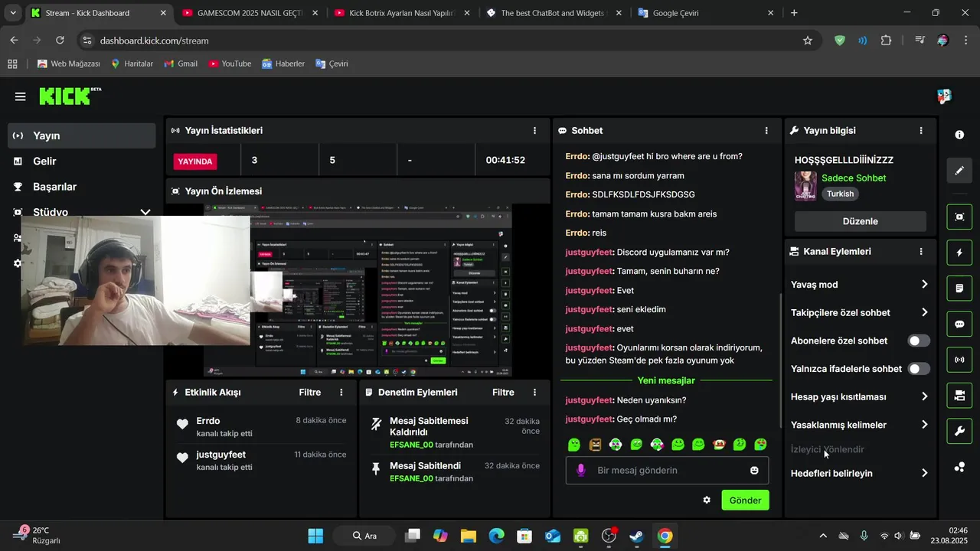
Task: Bookmark page with star icon
Action: pos(808,41)
